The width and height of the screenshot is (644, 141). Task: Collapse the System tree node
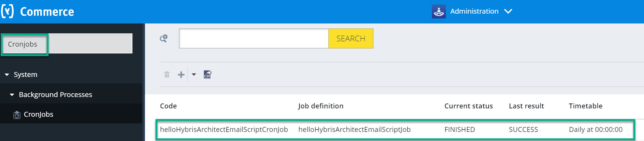[7, 75]
